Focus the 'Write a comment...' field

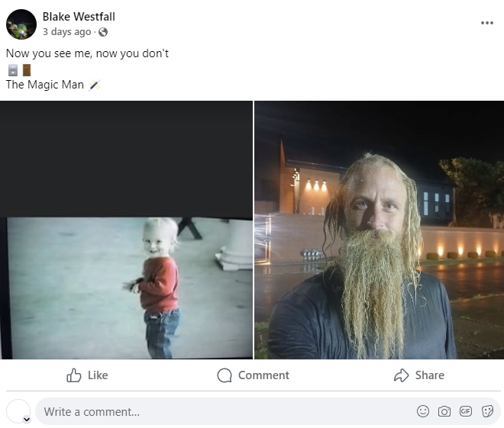tap(225, 411)
